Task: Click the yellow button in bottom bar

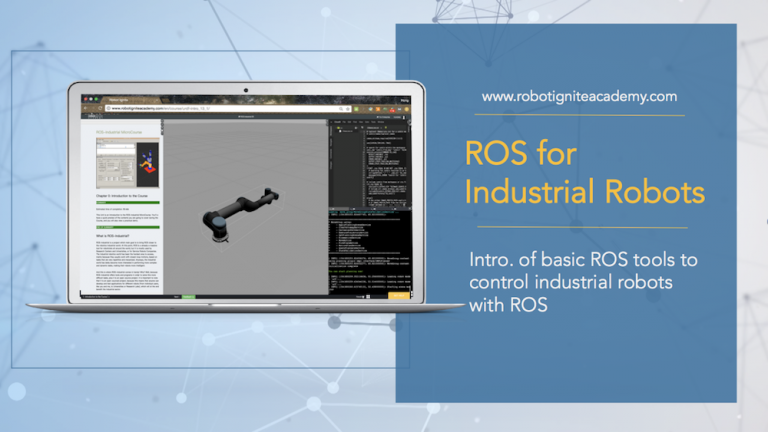Action: pos(399,295)
